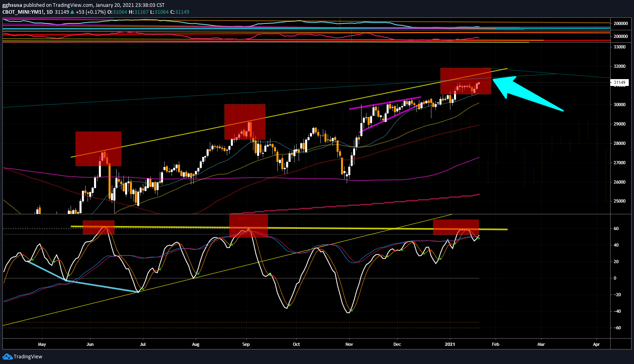Click the Nov label on time axis

[x=349, y=344]
